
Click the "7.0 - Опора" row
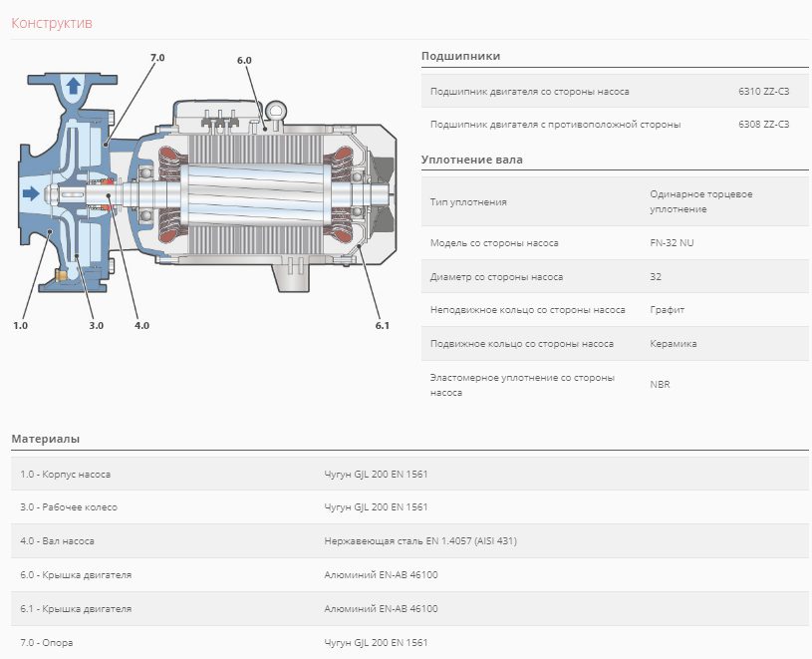pos(409,642)
